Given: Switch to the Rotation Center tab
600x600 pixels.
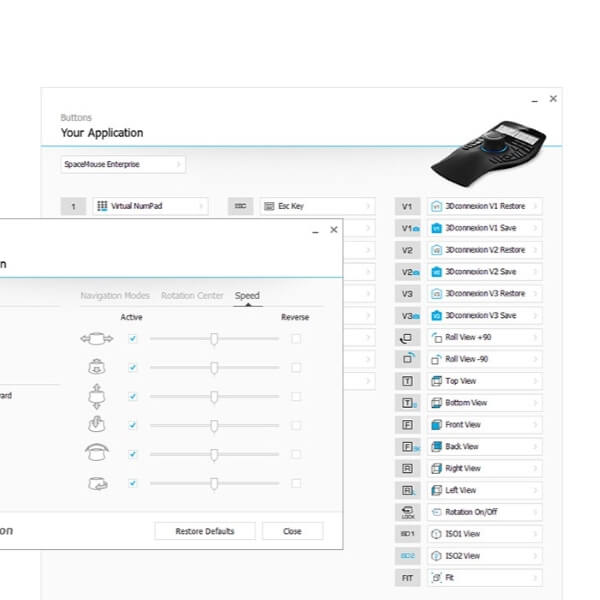Looking at the screenshot, I should (192, 296).
